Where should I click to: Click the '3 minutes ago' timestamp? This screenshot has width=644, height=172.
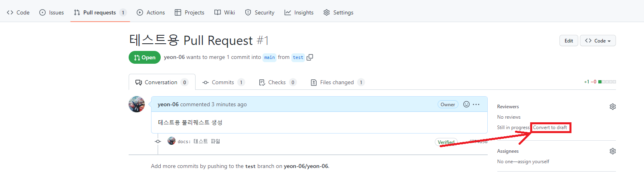click(x=229, y=104)
